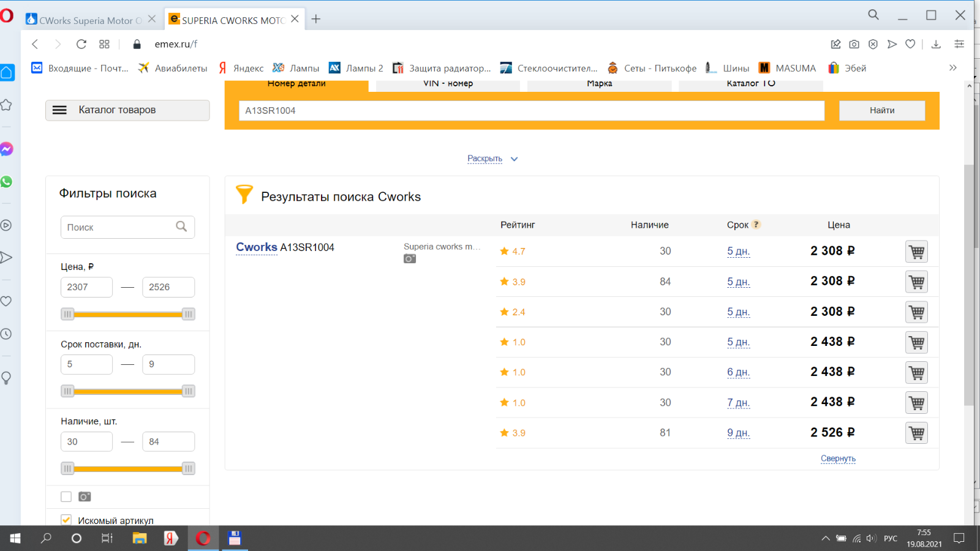980x551 pixels.
Task: Open 9 дн. delivery term link
Action: click(x=738, y=433)
